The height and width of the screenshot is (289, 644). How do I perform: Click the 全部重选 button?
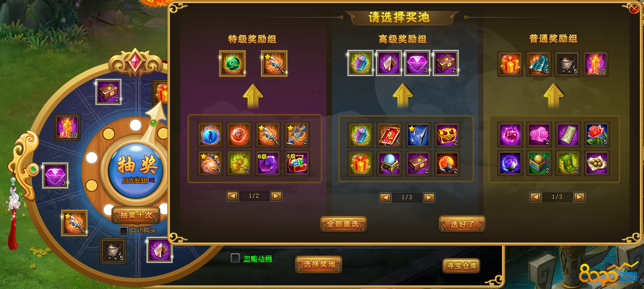click(x=343, y=224)
